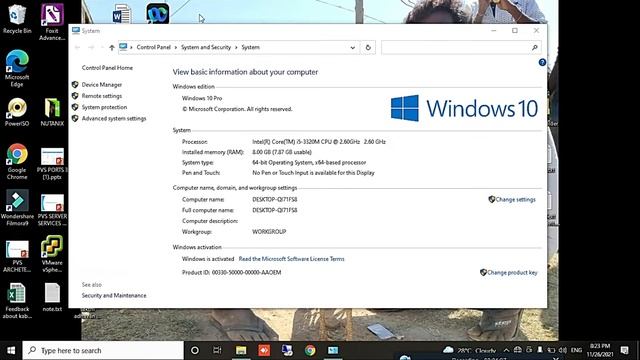Open Cortana circle in taskbar
This screenshot has width=640, height=360.
point(195,350)
